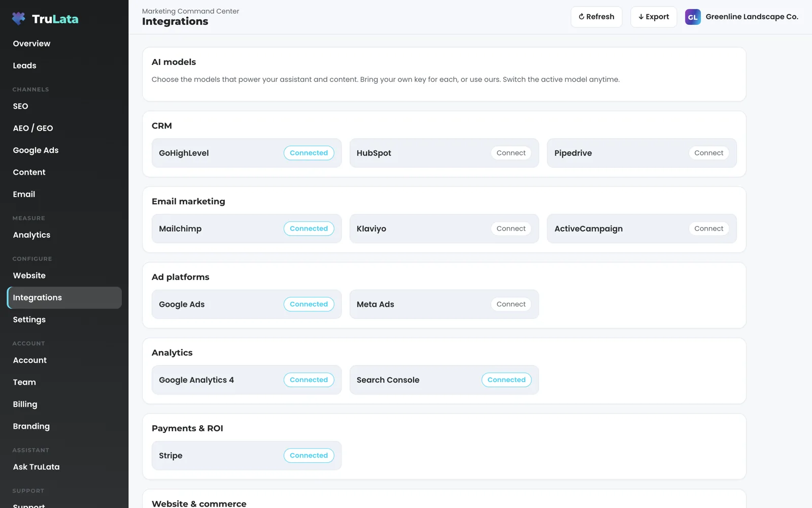The width and height of the screenshot is (812, 508).
Task: Click the TruLata logo icon
Action: (x=19, y=19)
